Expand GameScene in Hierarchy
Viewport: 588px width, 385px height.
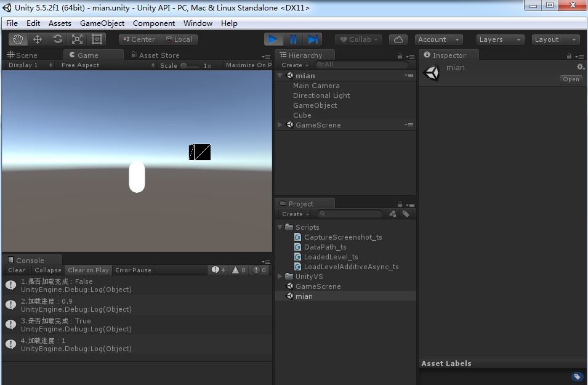pos(280,124)
